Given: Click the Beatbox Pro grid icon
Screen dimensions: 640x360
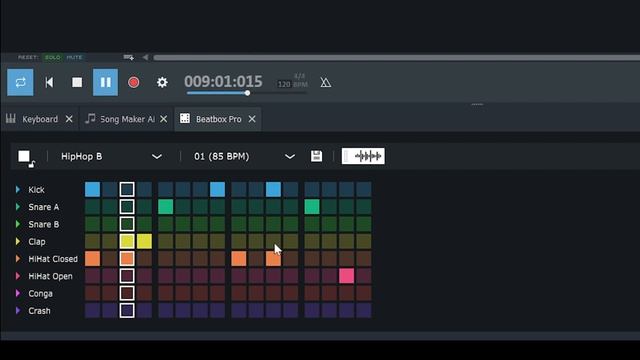Looking at the screenshot, I should pyautogui.click(x=184, y=118).
